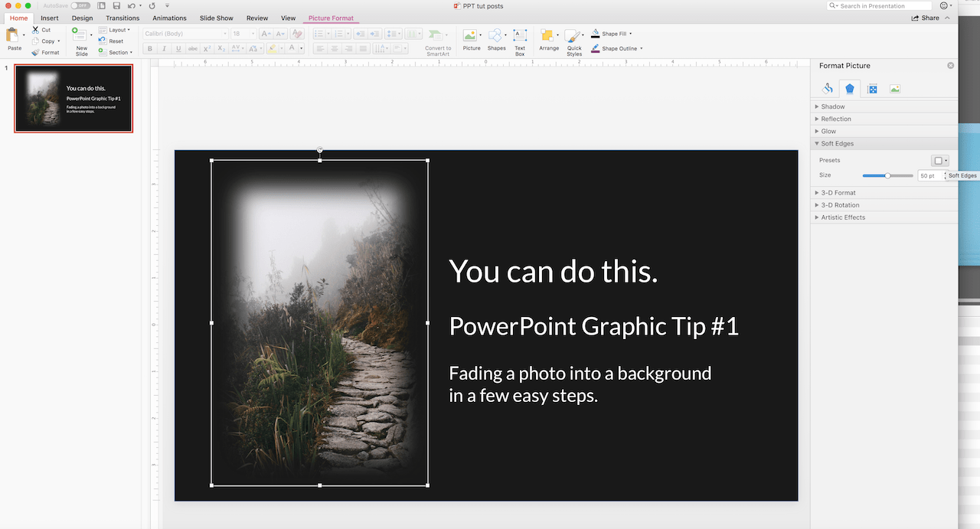Open the Size & Properties icon in Format Picture
This screenshot has width=980, height=529.
(872, 88)
